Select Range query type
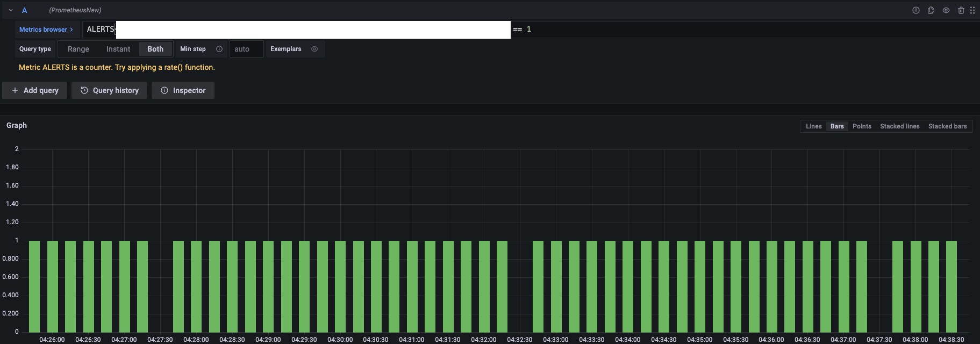Screen dimensions: 980x344 (x=78, y=49)
